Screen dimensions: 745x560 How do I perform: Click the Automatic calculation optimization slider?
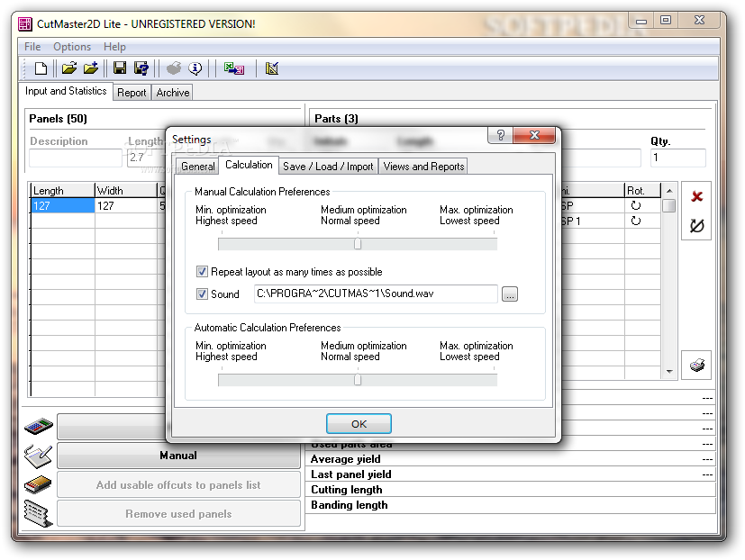(358, 380)
